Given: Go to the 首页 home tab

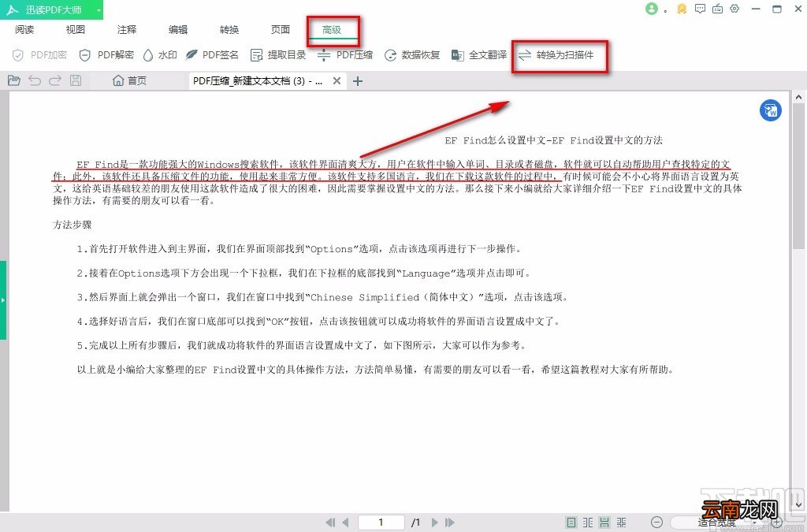Looking at the screenshot, I should 130,80.
